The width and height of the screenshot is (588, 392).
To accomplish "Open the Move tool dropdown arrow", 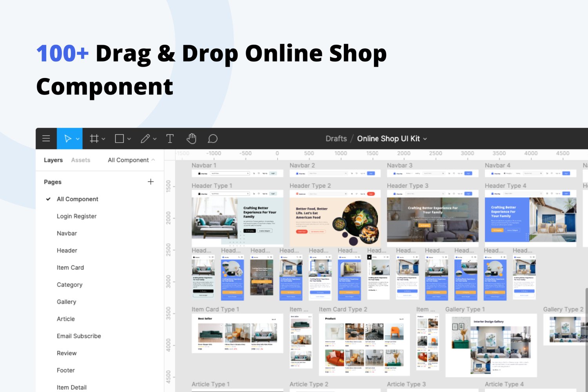I will (x=77, y=139).
